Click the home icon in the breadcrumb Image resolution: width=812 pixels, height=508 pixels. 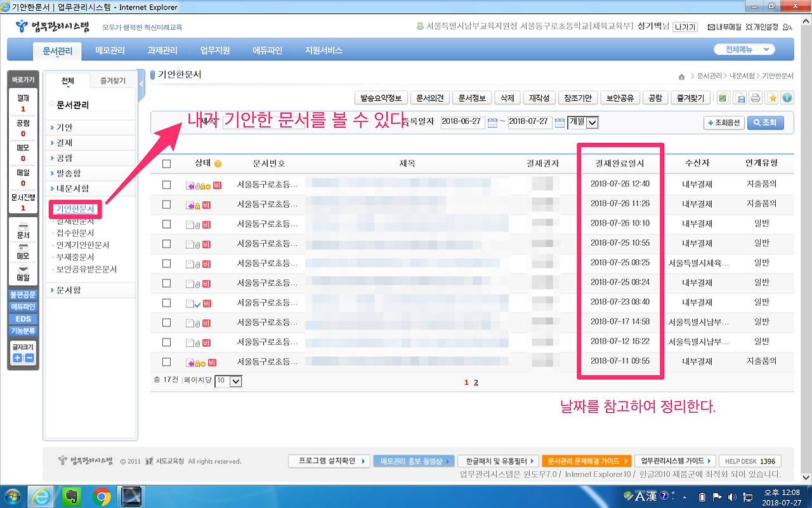pyautogui.click(x=682, y=76)
